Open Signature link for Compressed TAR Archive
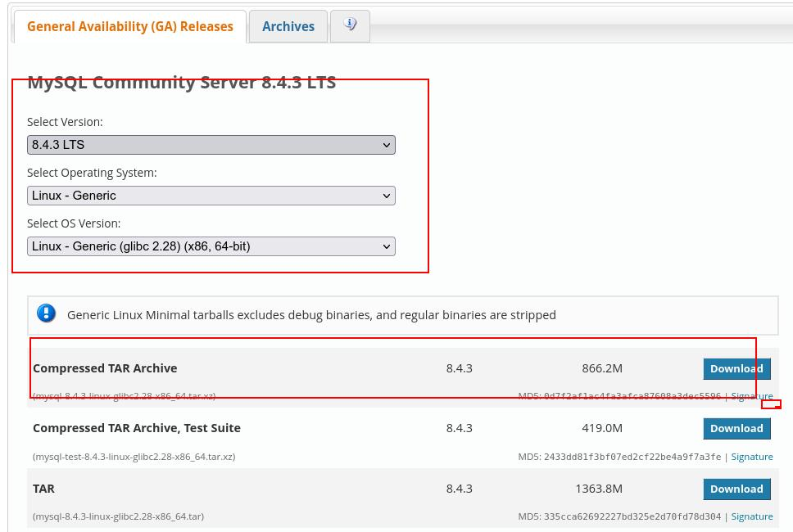Image resolution: width=793 pixels, height=532 pixels. [x=752, y=396]
